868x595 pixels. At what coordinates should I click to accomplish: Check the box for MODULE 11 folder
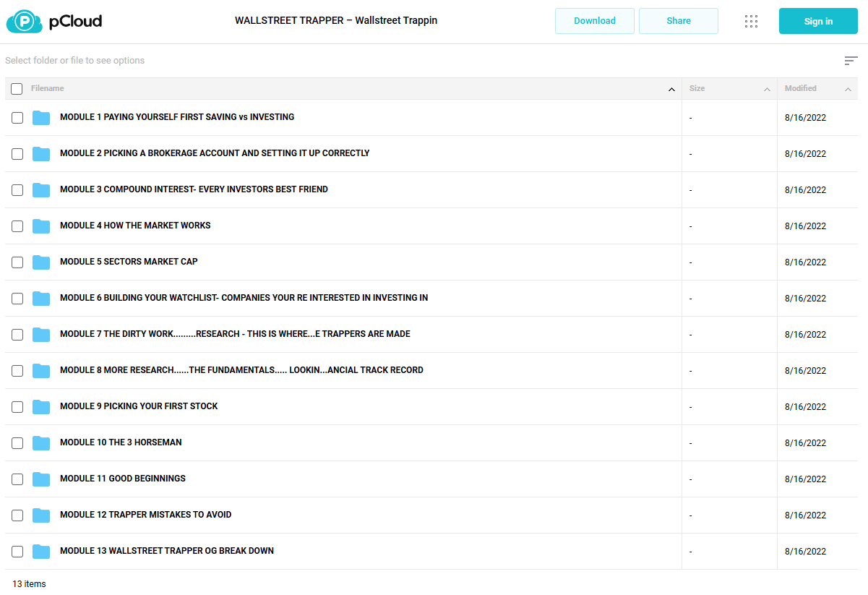pyautogui.click(x=17, y=479)
